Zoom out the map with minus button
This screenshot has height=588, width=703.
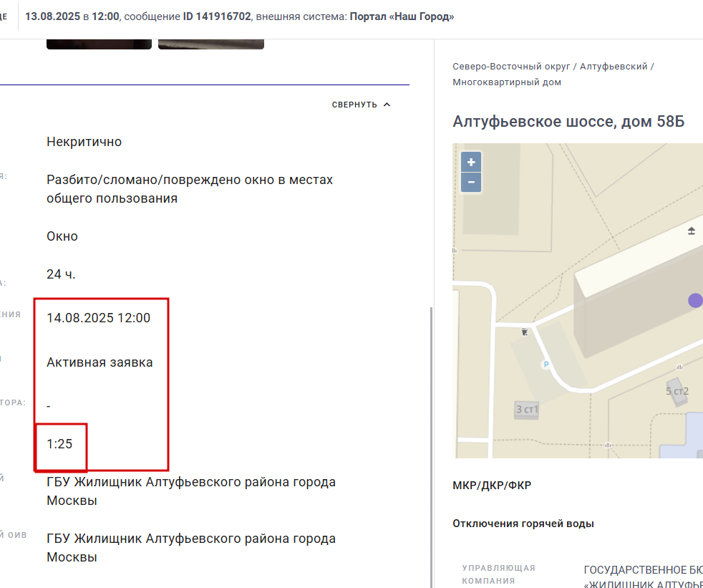pos(471,182)
